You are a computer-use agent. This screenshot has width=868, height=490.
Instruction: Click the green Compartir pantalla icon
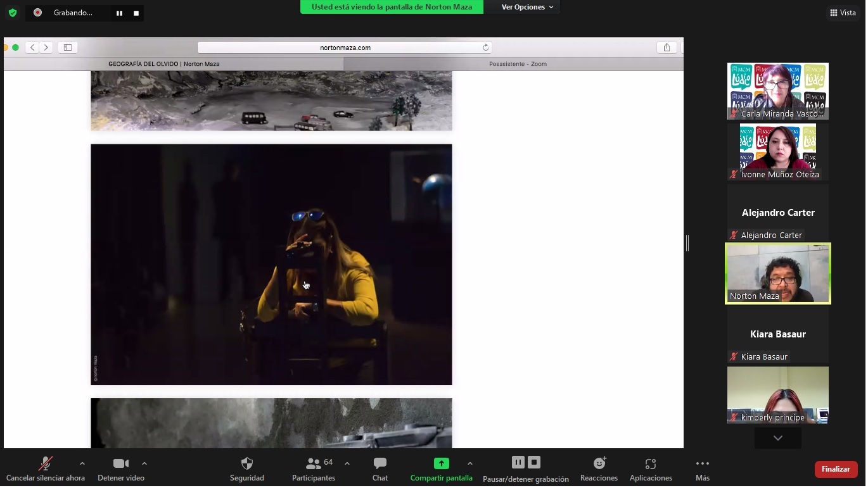[x=441, y=464]
